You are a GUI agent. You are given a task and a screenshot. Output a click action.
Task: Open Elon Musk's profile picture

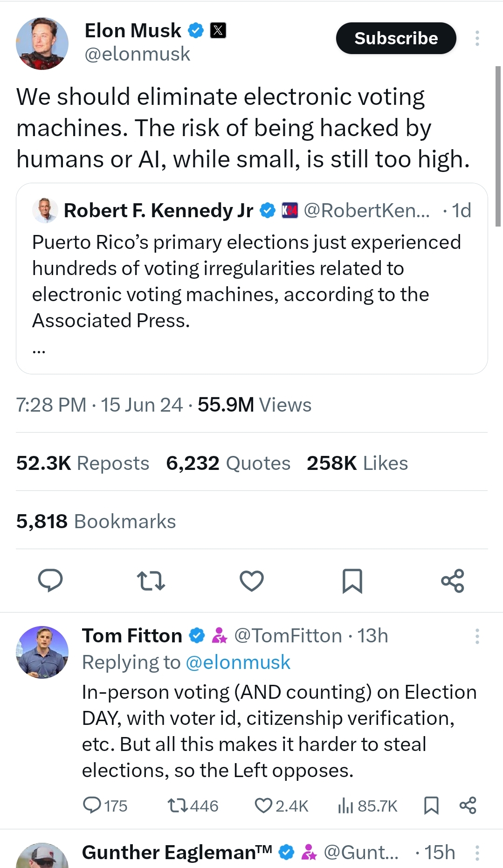(x=42, y=44)
